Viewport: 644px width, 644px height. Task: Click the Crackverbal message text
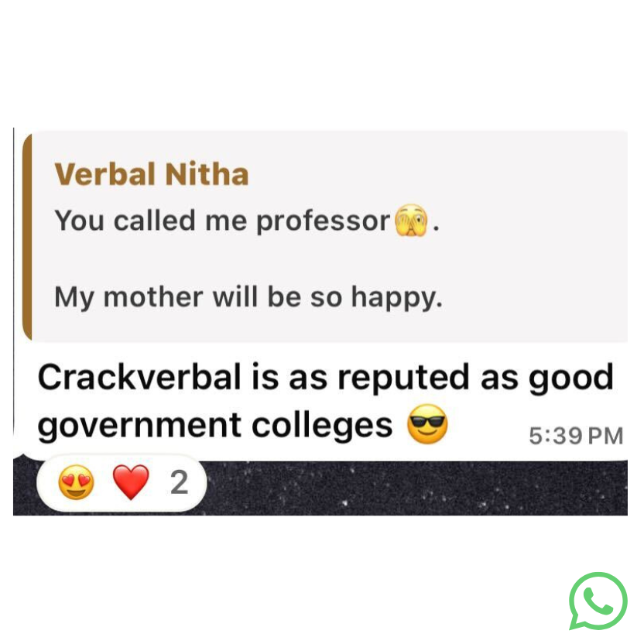325,401
